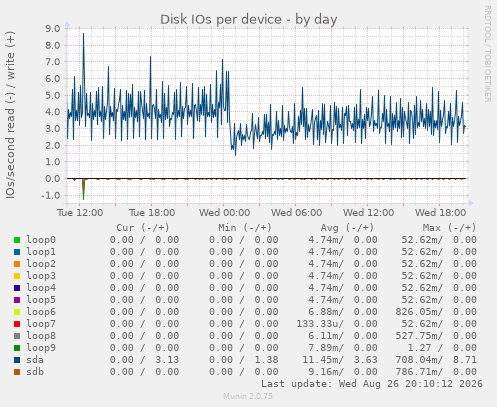
Task: Click the -1.0 y-axis label
Action: click(x=50, y=195)
